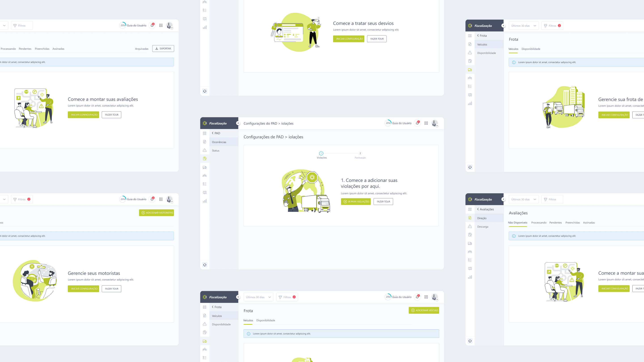Click headset support icon below PAD settings sidebar
The width and height of the screenshot is (644, 362).
(x=205, y=265)
